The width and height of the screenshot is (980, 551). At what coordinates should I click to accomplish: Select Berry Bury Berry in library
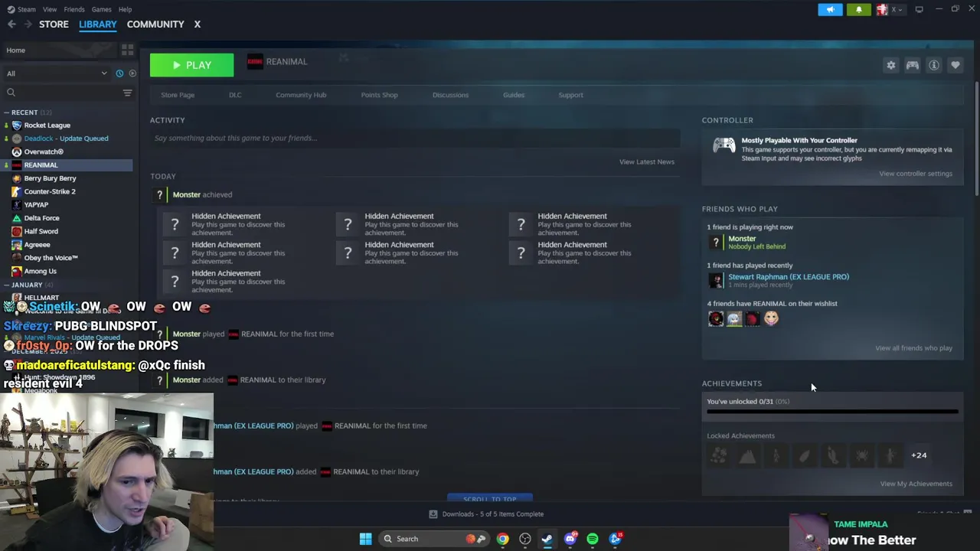pyautogui.click(x=50, y=178)
